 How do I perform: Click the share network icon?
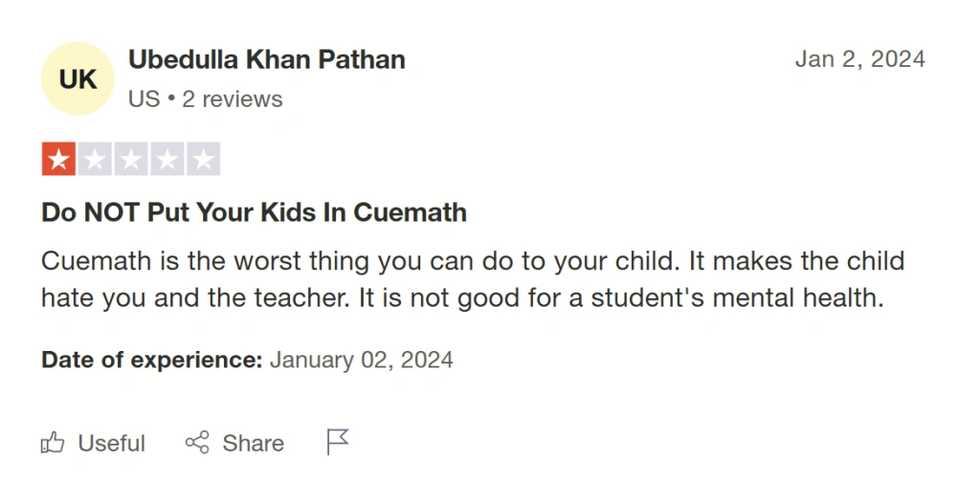pyautogui.click(x=197, y=443)
